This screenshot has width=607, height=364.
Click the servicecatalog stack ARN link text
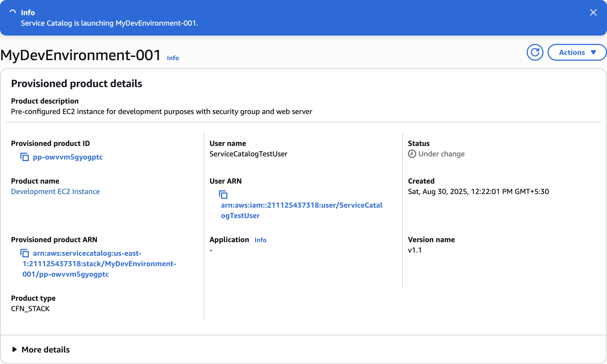(99, 264)
